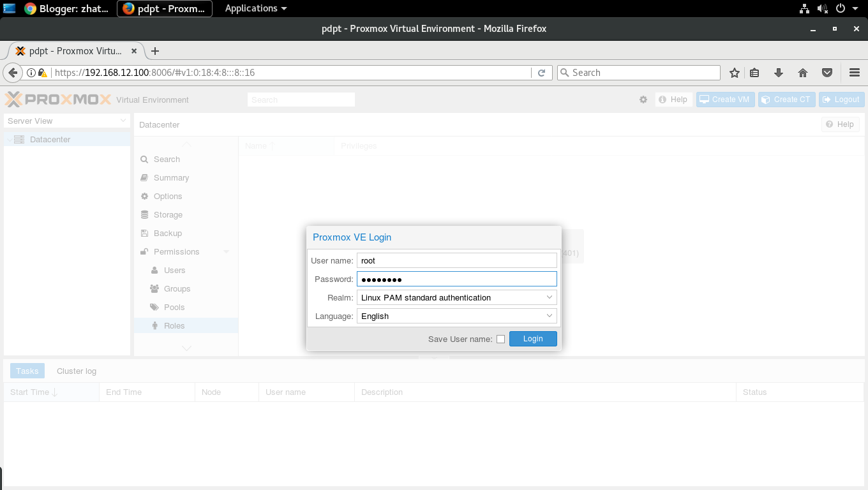868x490 pixels.
Task: Open the Firefox downloads panel
Action: tap(779, 73)
